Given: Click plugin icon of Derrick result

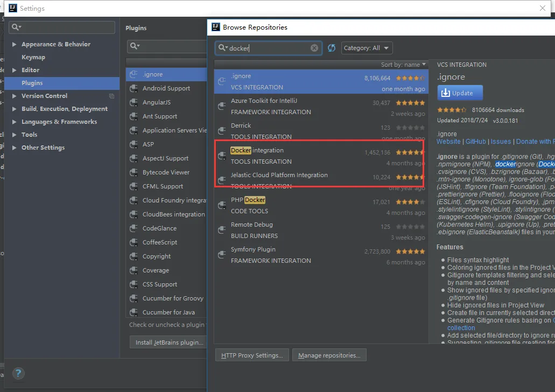Looking at the screenshot, I should point(222,131).
